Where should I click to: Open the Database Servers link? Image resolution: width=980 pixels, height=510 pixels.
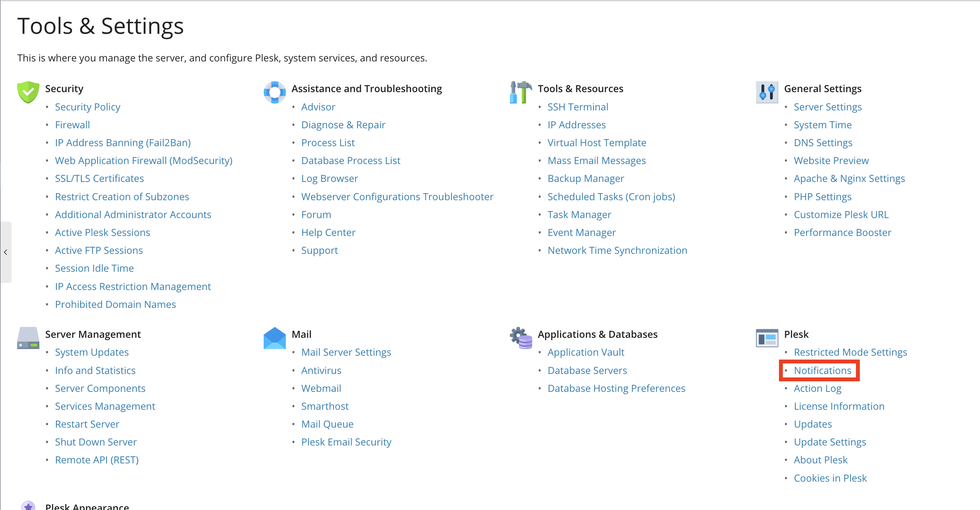587,370
